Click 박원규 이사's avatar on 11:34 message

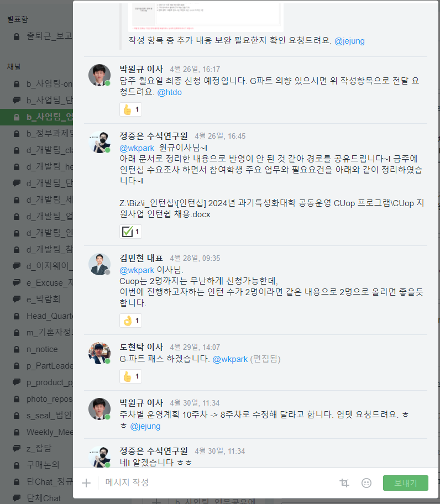pyautogui.click(x=99, y=410)
